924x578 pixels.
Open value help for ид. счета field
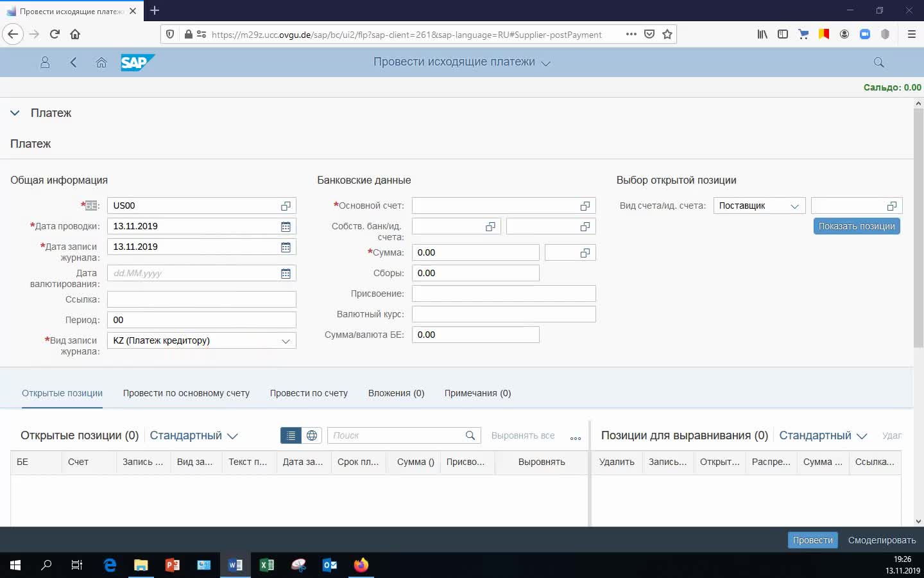[585, 227]
